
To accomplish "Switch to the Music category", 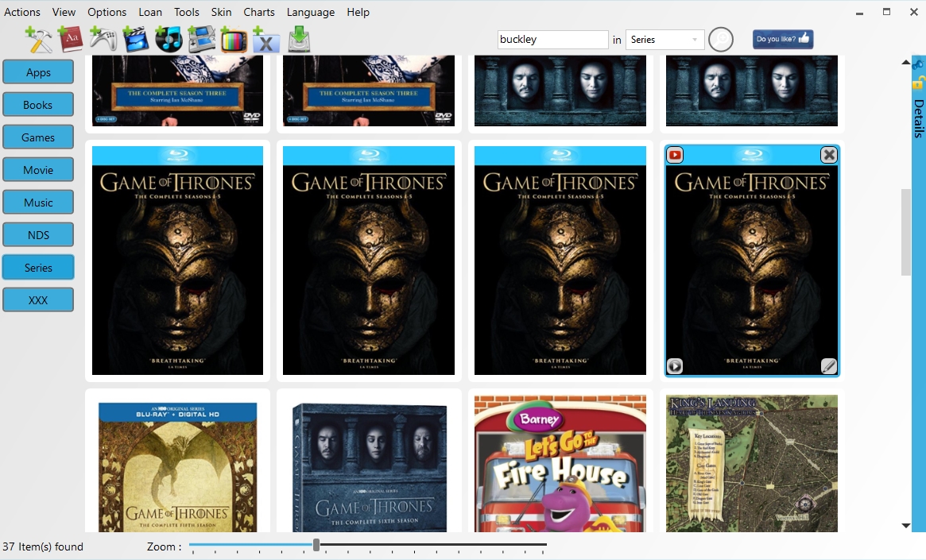I will point(38,202).
